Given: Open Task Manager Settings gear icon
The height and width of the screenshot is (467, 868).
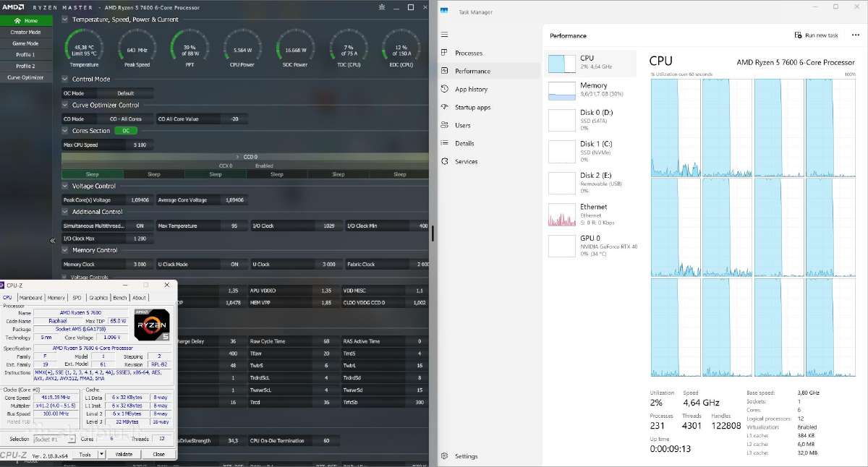Looking at the screenshot, I should click(x=444, y=456).
